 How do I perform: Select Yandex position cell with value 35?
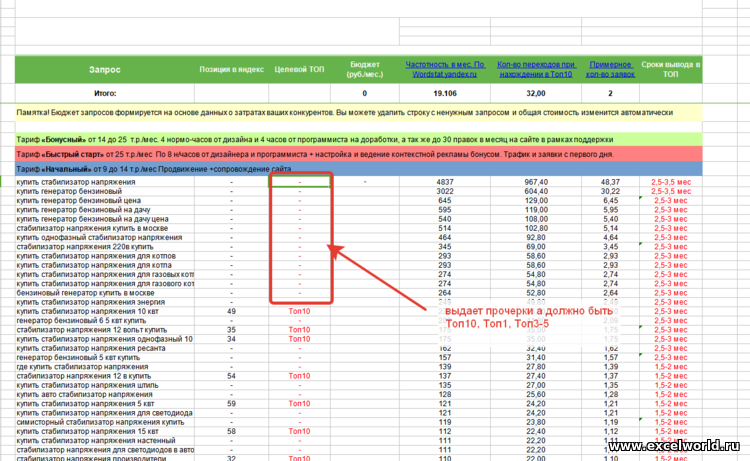(x=232, y=330)
